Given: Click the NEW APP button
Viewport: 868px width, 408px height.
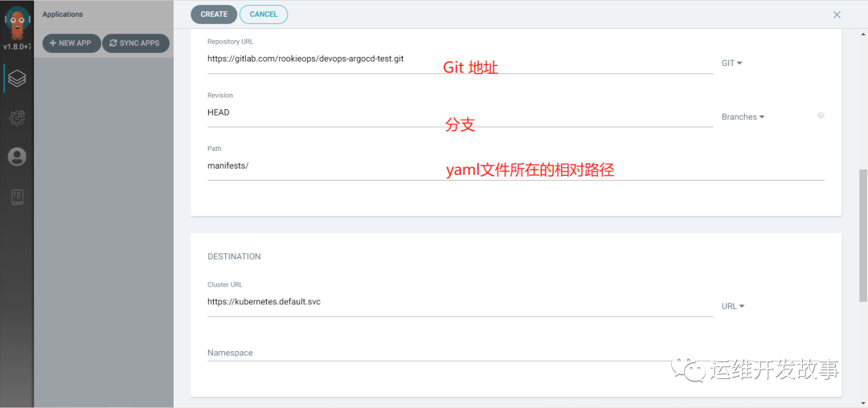Looking at the screenshot, I should 72,43.
